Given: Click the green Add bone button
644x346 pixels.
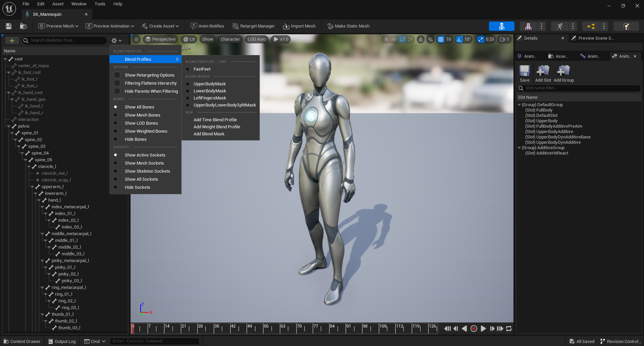Looking at the screenshot, I should coord(12,40).
